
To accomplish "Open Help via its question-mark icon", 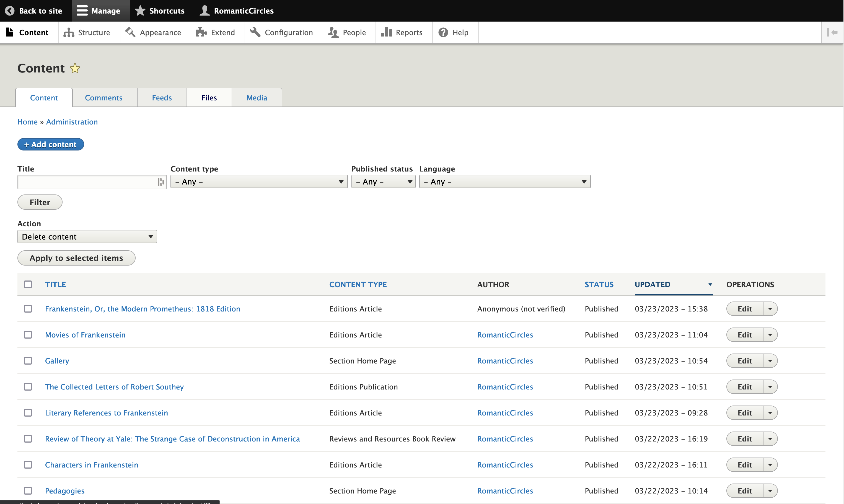I will [443, 32].
